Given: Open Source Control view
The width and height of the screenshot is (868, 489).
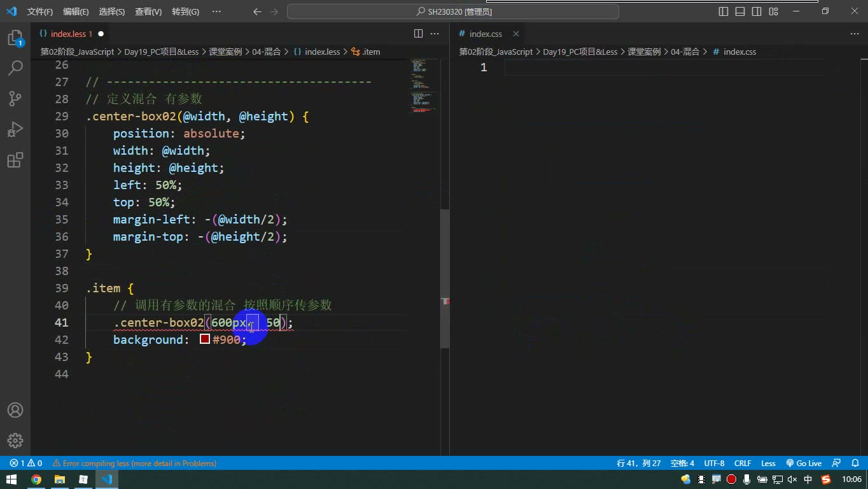Looking at the screenshot, I should click(15, 98).
